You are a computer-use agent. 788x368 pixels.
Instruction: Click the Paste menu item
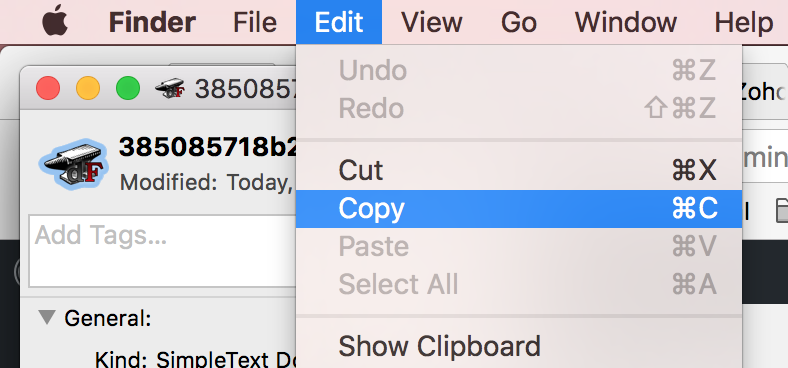(x=519, y=246)
